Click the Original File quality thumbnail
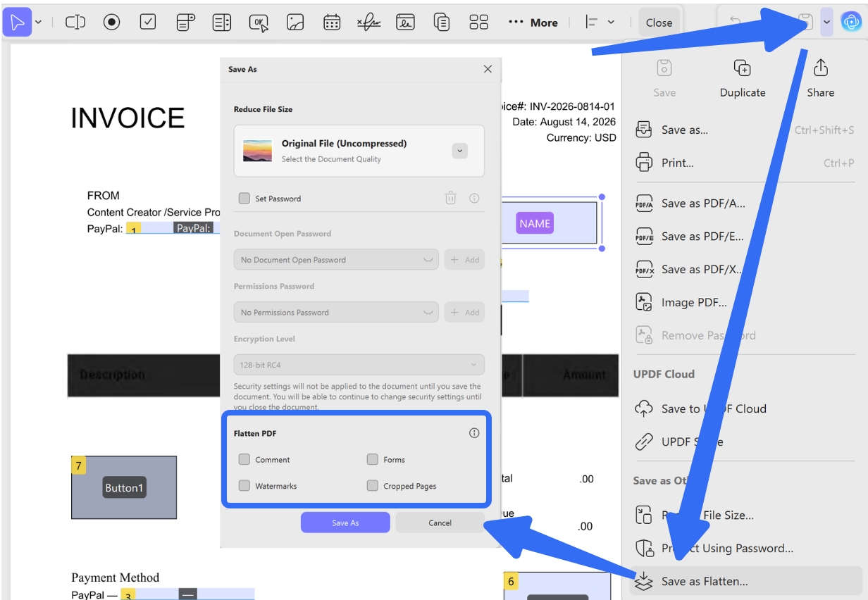Viewport: 868px width, 600px height. [257, 151]
